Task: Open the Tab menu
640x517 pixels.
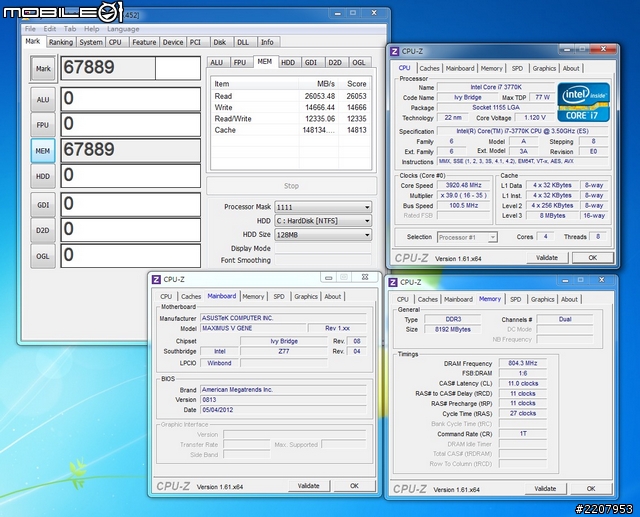Action: [70, 29]
